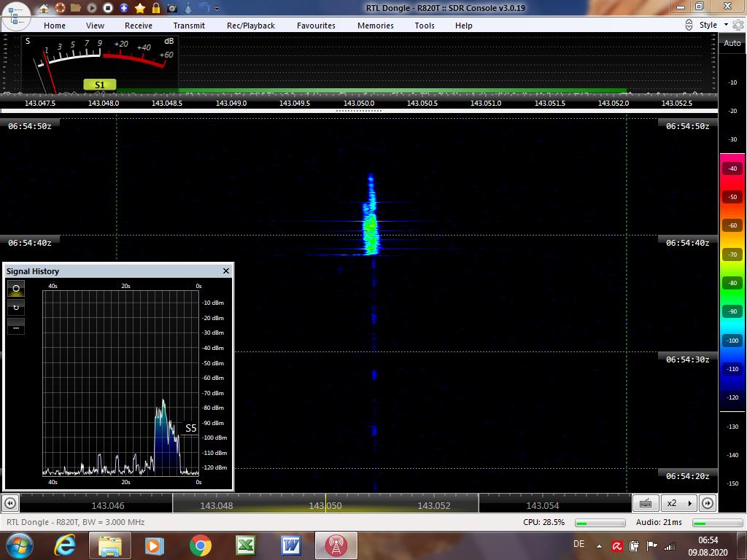Open Word from the taskbar

tap(290, 545)
